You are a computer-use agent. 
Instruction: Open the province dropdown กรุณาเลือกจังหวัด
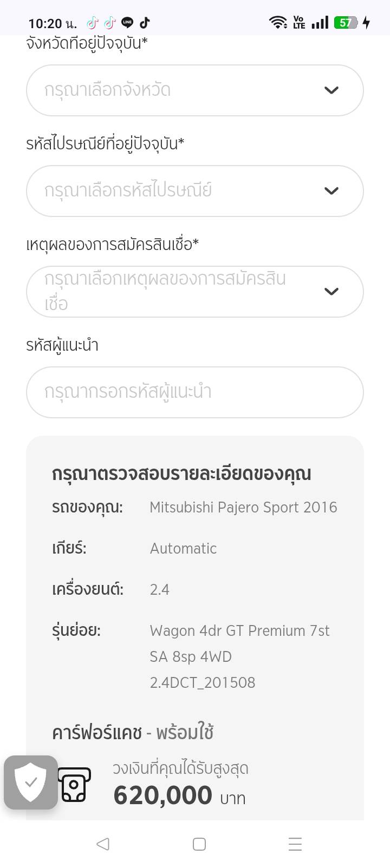pyautogui.click(x=179, y=90)
